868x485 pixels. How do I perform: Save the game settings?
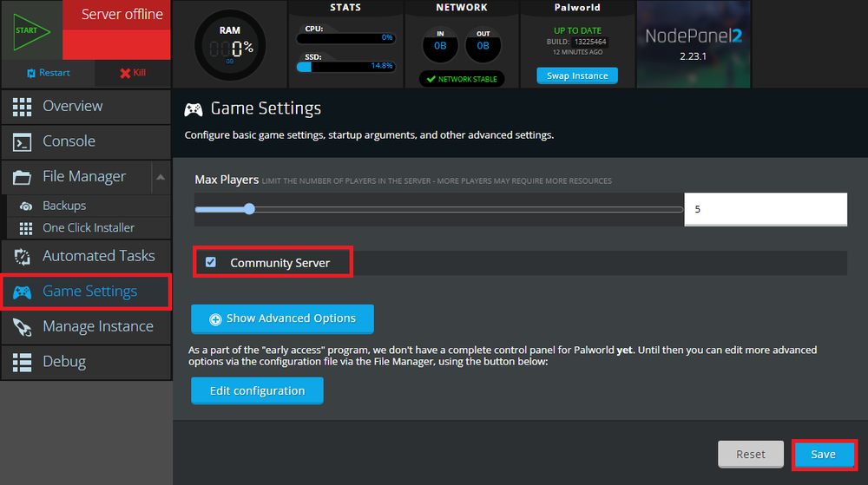(x=823, y=454)
